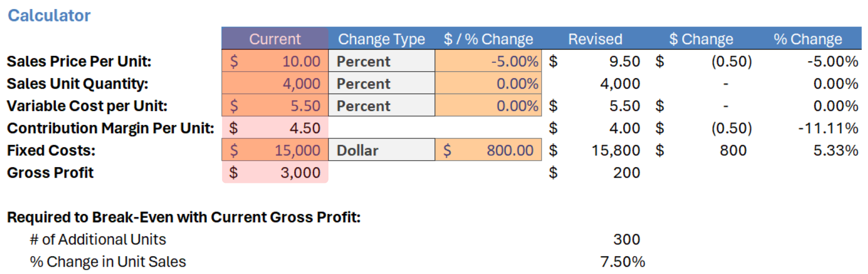
Task: Click current Sales Unit Quantity 4,000 cell
Action: 275,83
